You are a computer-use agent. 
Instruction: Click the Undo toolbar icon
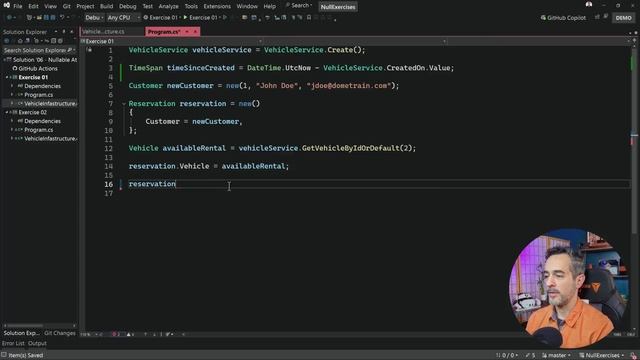[62, 18]
